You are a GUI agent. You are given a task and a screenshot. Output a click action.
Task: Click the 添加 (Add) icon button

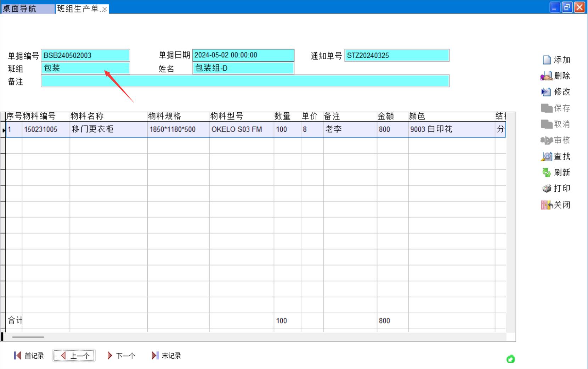[547, 60]
